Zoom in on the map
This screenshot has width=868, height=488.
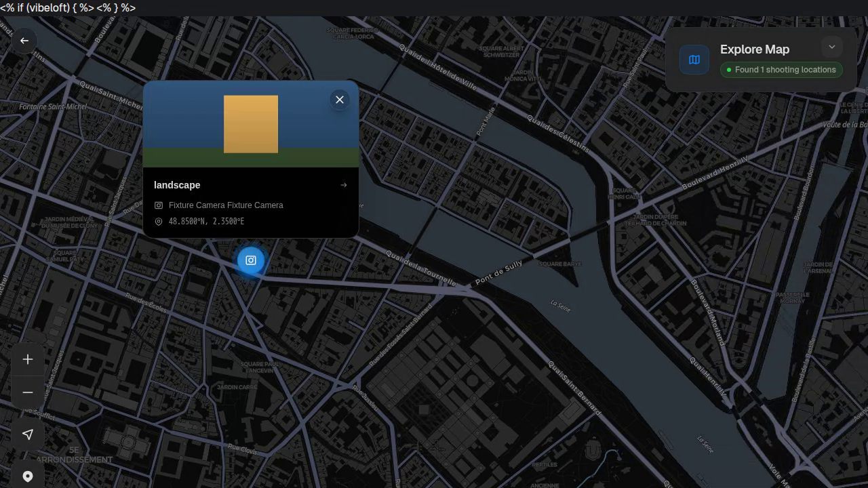coord(28,360)
